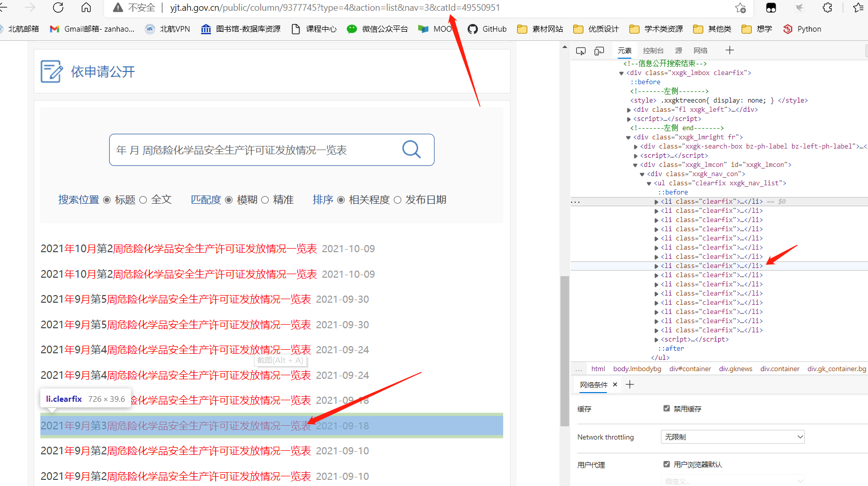Switch to the 网络 DevTools tab
Viewport: 868px width, 486px height.
tap(701, 51)
